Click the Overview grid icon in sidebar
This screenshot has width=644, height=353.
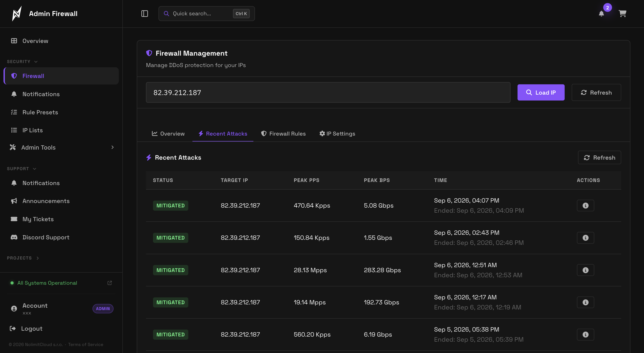pyautogui.click(x=14, y=41)
